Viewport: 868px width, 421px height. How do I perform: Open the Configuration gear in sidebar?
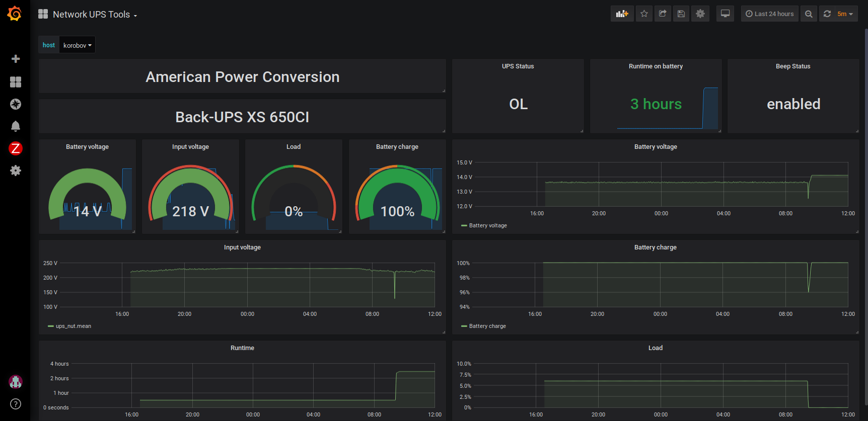pyautogui.click(x=16, y=171)
